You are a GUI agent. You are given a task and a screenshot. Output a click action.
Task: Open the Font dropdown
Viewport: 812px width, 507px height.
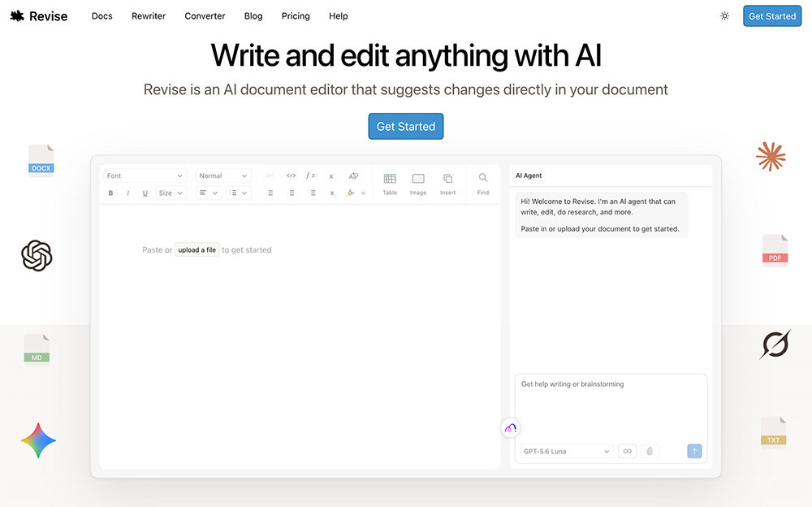(x=145, y=175)
